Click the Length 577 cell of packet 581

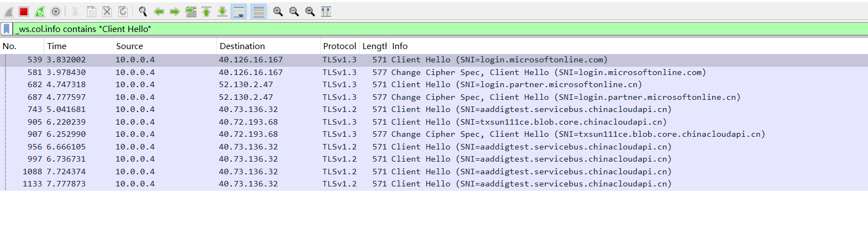pyautogui.click(x=379, y=72)
